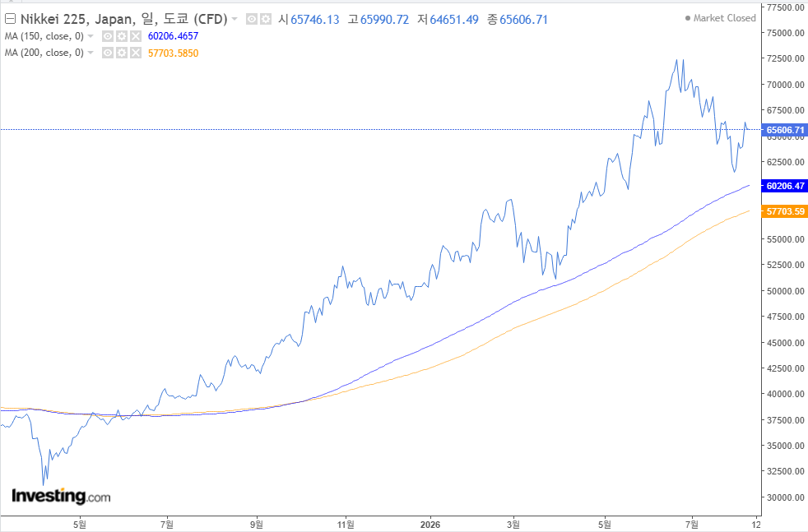
Task: Open MA 200 indicator settings gear
Action: (122, 53)
